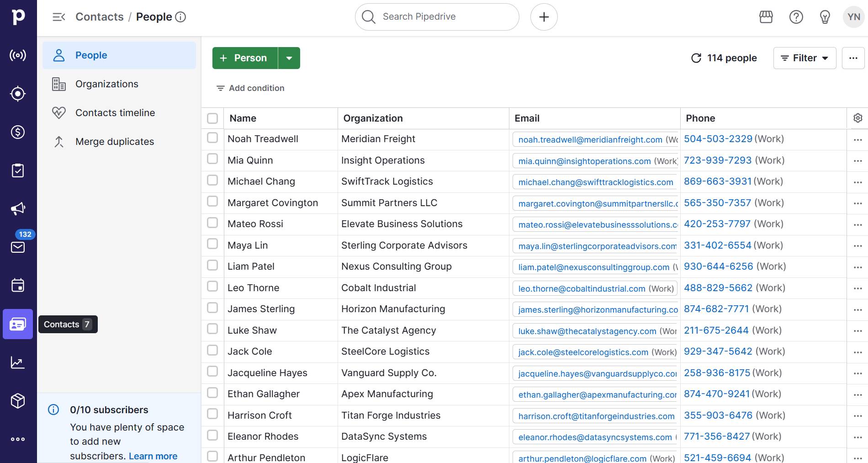Open the Projects clipboard icon
This screenshot has height=463, width=868.
point(18,170)
